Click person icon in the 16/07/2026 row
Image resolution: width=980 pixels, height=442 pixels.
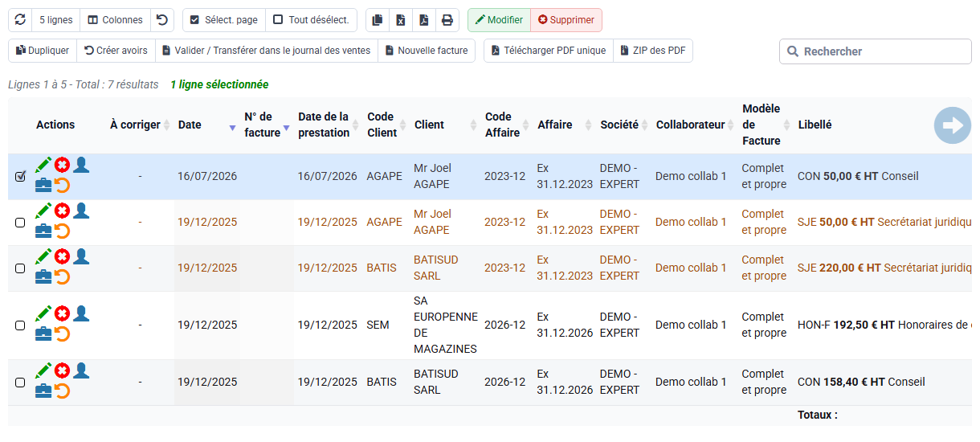click(81, 165)
